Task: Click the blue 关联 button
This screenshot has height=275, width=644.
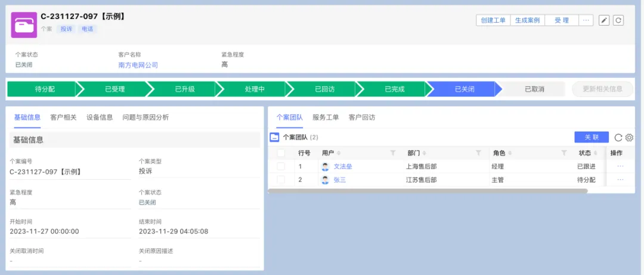Action: [592, 137]
